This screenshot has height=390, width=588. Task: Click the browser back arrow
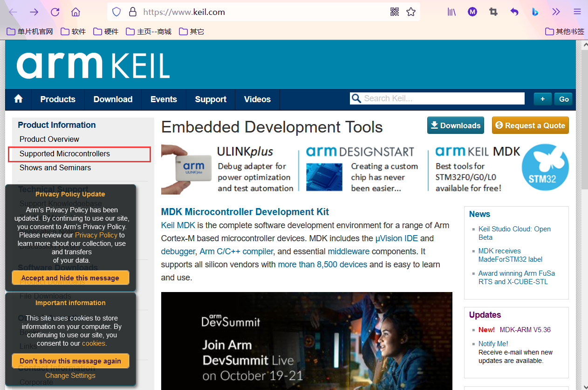[x=13, y=12]
